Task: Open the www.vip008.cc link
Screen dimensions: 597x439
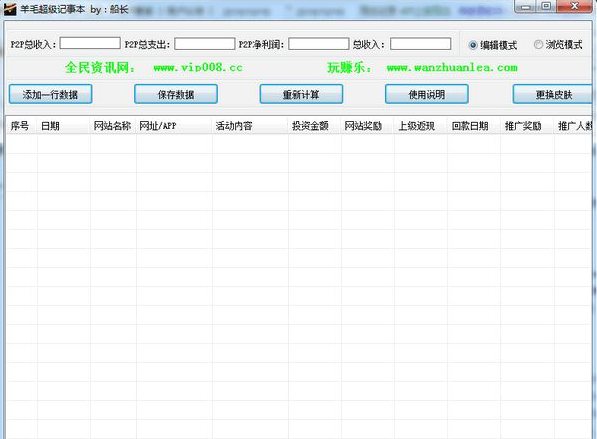Action: pyautogui.click(x=198, y=68)
